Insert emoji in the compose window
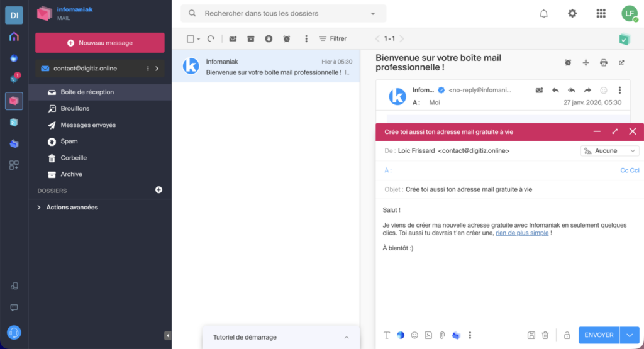 (414, 335)
